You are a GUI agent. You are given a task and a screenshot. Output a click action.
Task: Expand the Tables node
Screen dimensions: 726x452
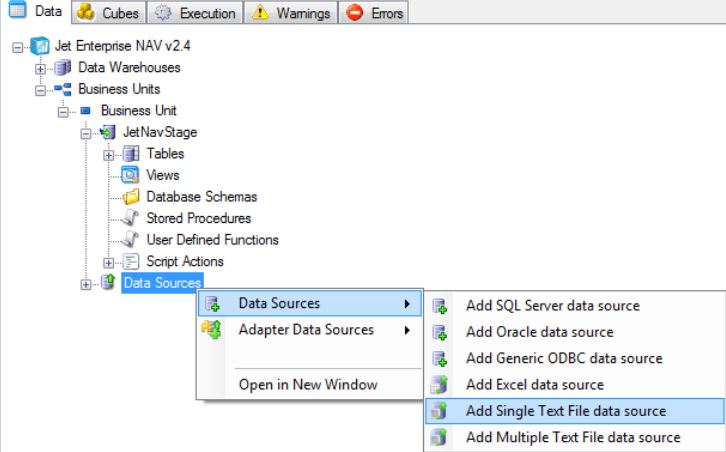coord(108,155)
